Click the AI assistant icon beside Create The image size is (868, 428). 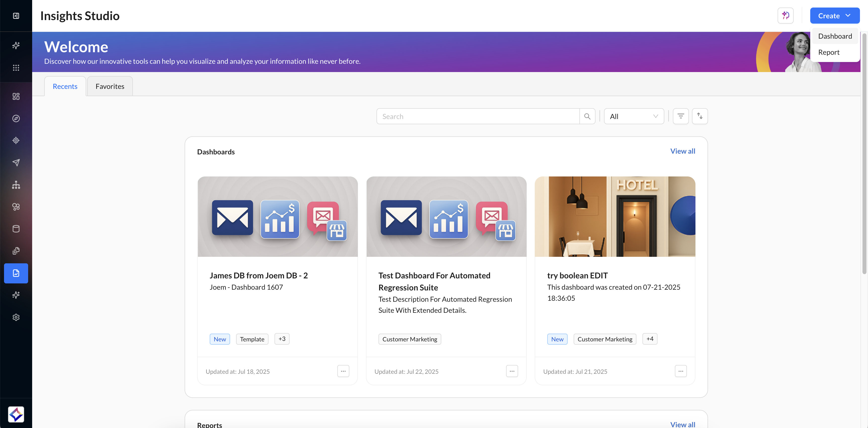click(785, 16)
